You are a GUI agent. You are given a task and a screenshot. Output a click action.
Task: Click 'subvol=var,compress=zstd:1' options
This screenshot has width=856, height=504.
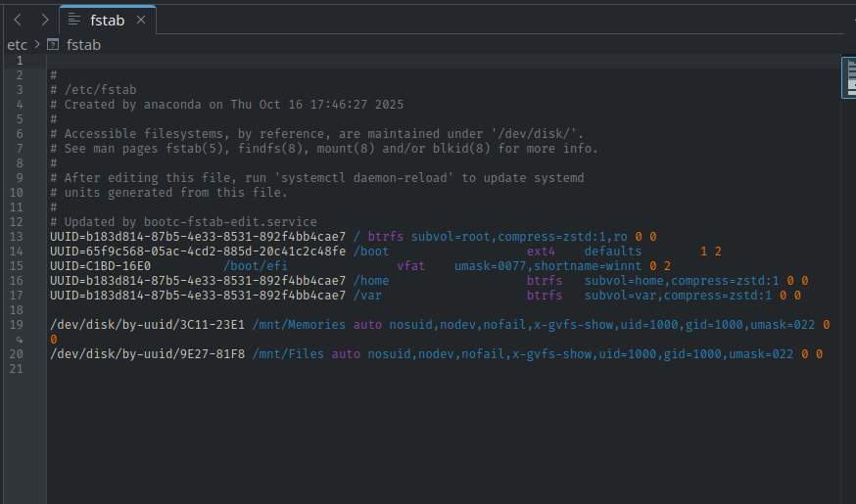tap(678, 296)
